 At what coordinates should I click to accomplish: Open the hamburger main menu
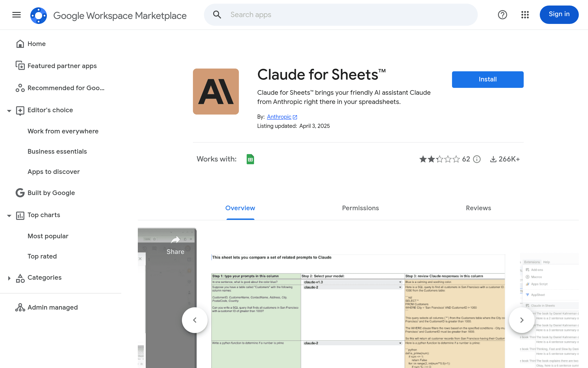[17, 15]
